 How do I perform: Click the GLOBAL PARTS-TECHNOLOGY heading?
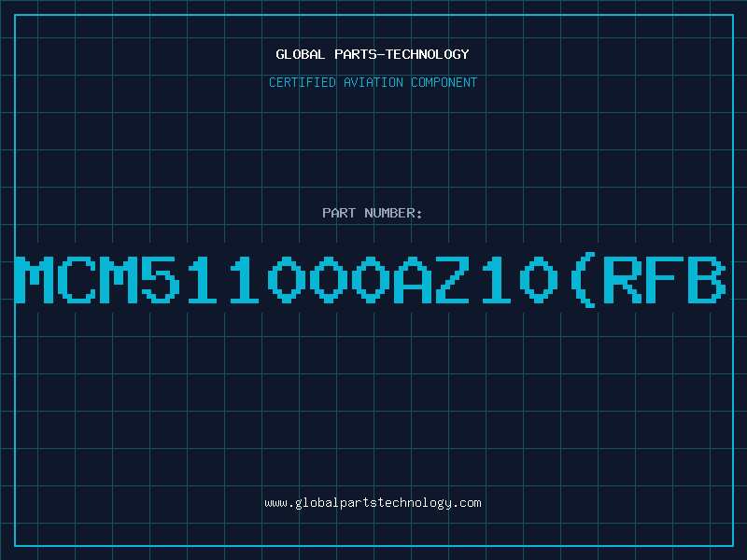tap(373, 54)
